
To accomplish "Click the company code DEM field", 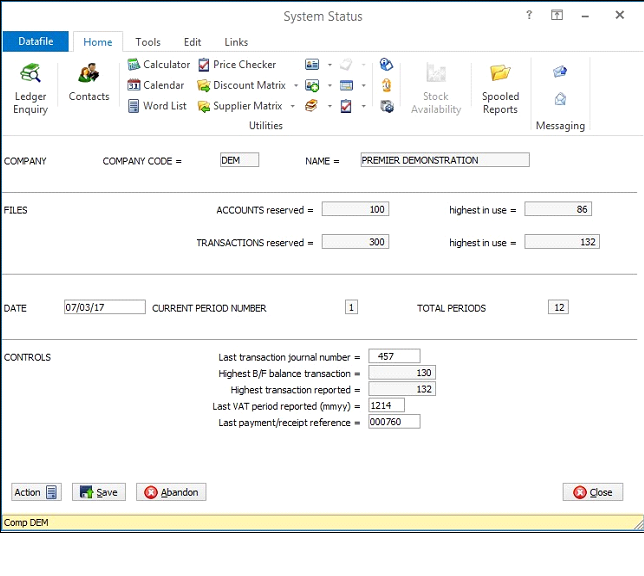I will pos(239,160).
